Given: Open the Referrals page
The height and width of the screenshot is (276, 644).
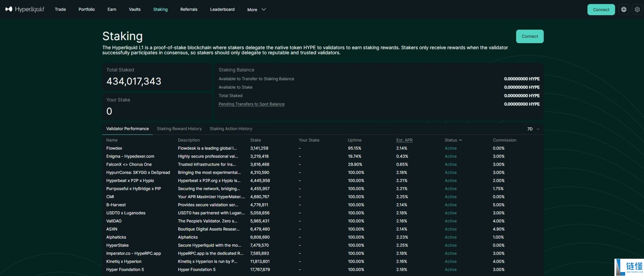Looking at the screenshot, I should [x=189, y=9].
